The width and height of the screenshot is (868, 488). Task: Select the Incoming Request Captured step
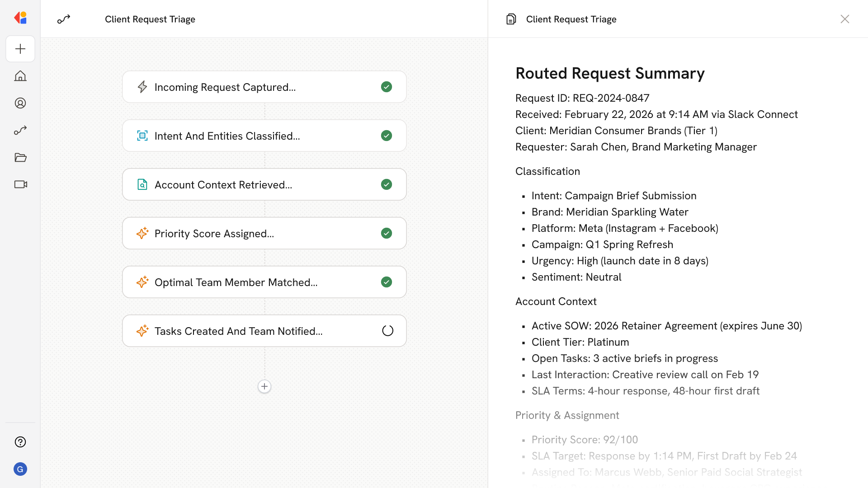264,87
